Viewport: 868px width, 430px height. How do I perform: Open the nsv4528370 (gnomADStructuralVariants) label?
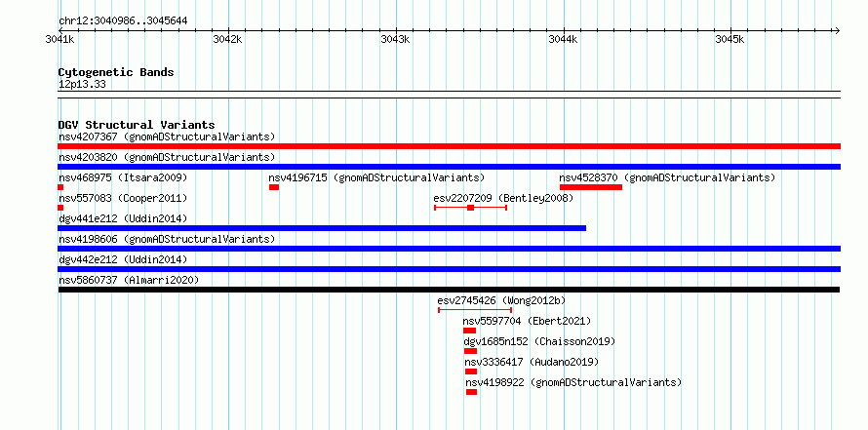click(667, 177)
